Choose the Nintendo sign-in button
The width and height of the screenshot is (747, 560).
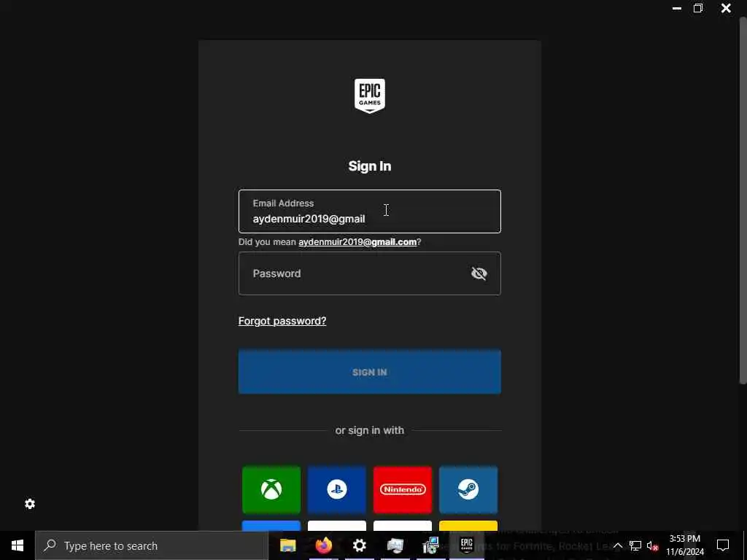(x=403, y=489)
